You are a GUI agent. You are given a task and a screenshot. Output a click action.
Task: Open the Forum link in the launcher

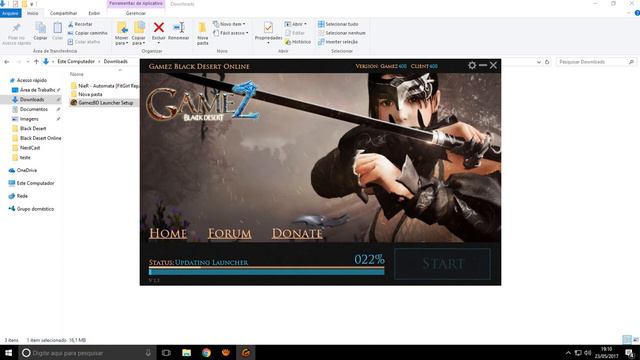(x=229, y=233)
